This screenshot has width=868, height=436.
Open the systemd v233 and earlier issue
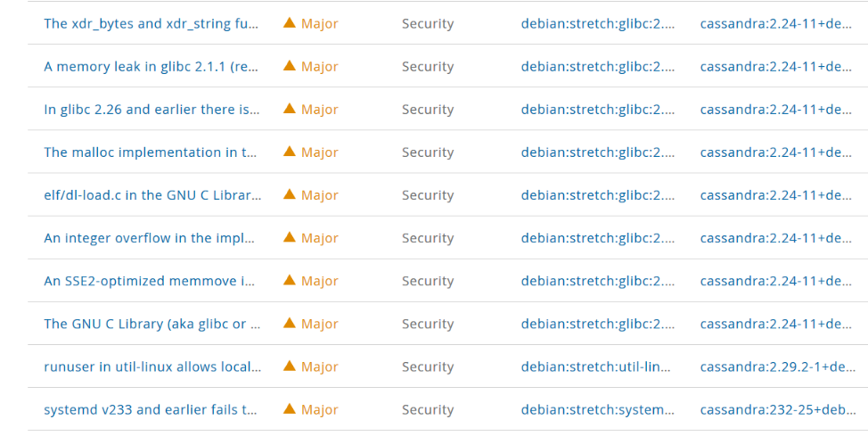(x=151, y=410)
